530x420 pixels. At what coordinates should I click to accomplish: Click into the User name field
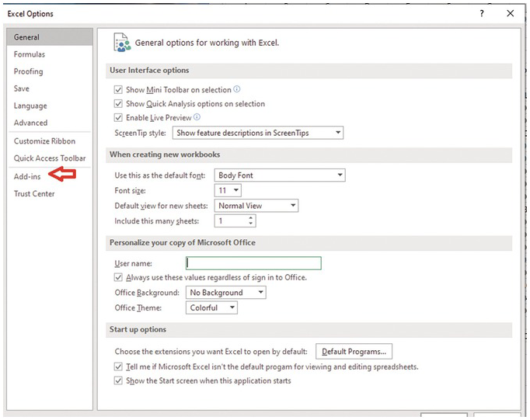click(253, 263)
